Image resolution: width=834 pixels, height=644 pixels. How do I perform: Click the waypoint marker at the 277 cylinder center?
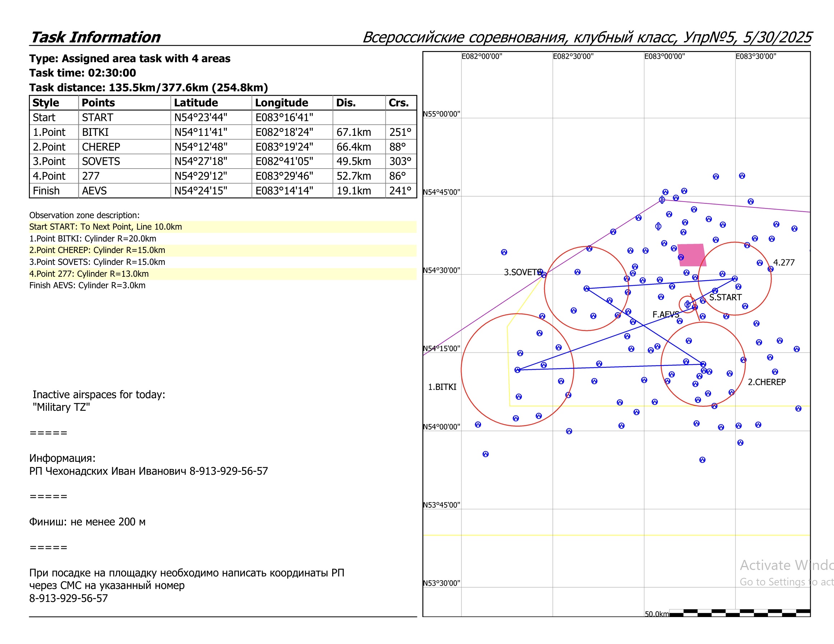pyautogui.click(x=735, y=279)
